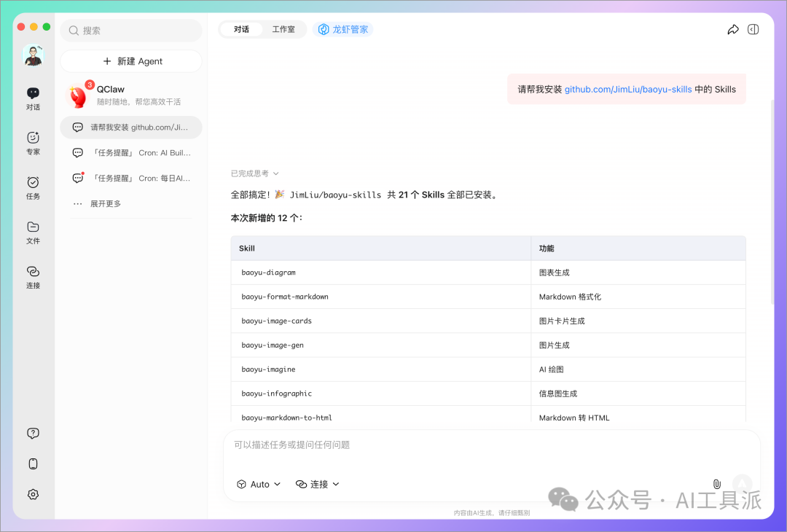Screen dimensions: 787x532
Task: Click the send arrow button
Action: pyautogui.click(x=742, y=484)
